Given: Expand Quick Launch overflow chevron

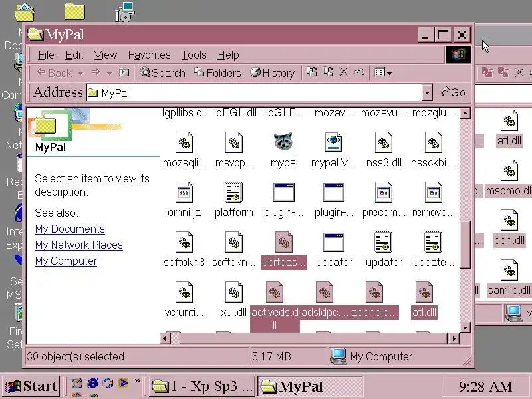Looking at the screenshot, I should 138,380.
